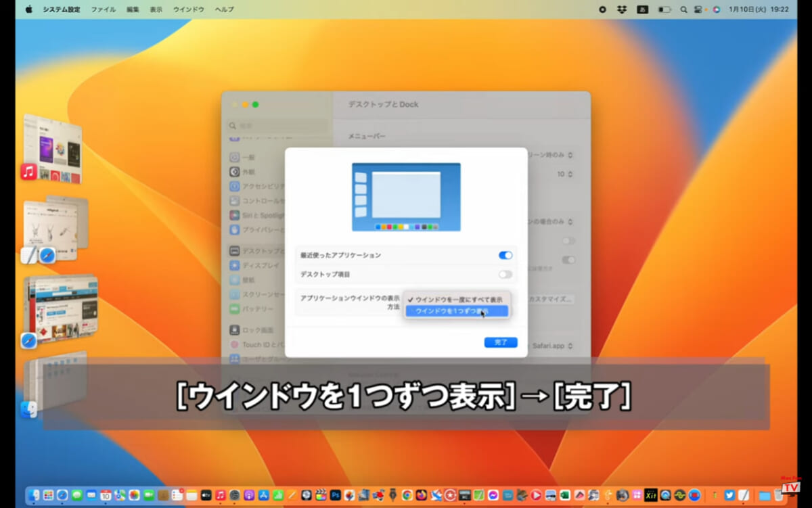Image resolution: width=812 pixels, height=508 pixels.
Task: Open Downloads folder in the Dock
Action: tap(765, 495)
